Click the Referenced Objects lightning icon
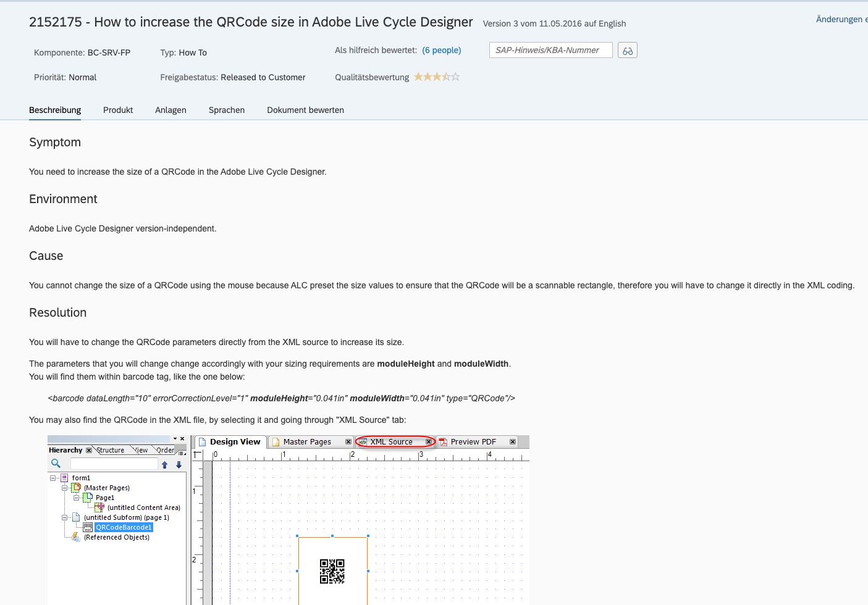 (75, 538)
